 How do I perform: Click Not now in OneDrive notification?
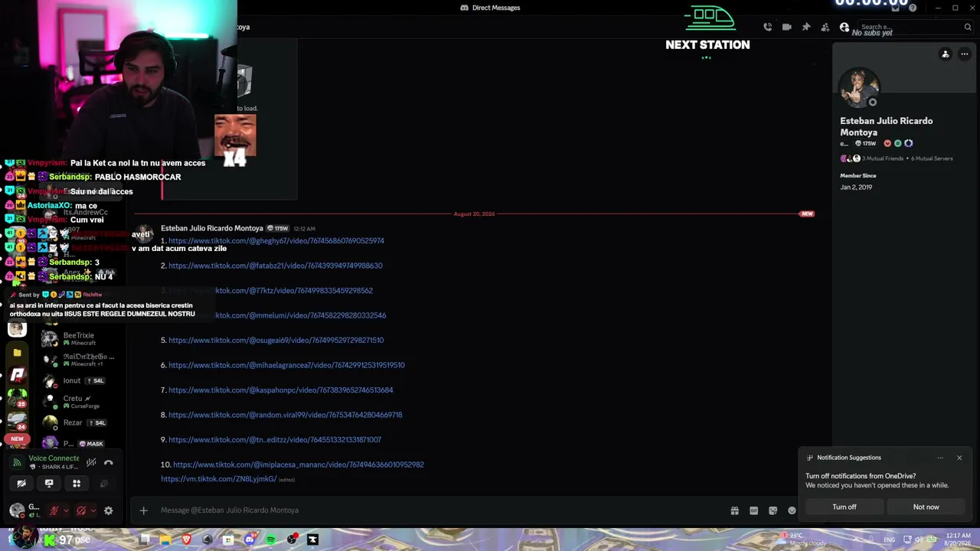click(x=926, y=507)
